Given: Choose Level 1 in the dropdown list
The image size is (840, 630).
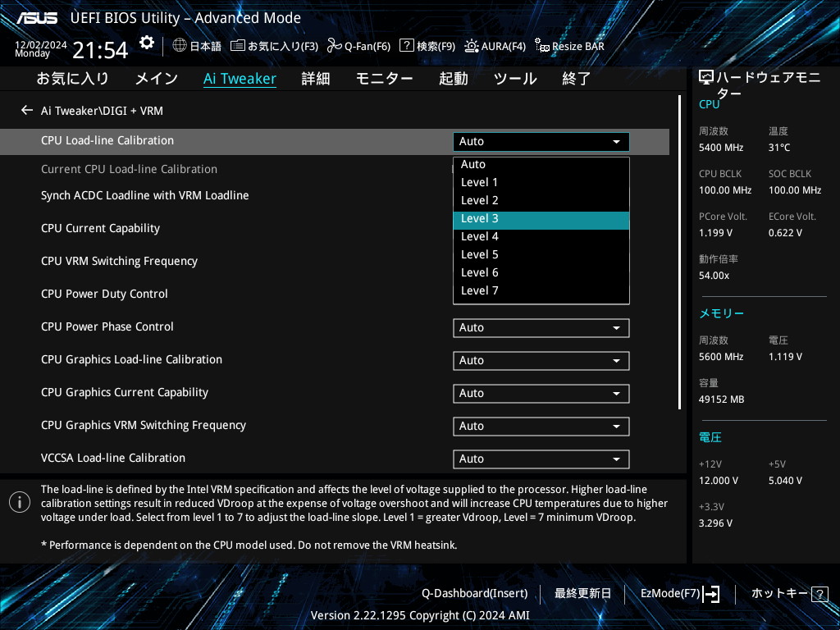Looking at the screenshot, I should tap(541, 182).
